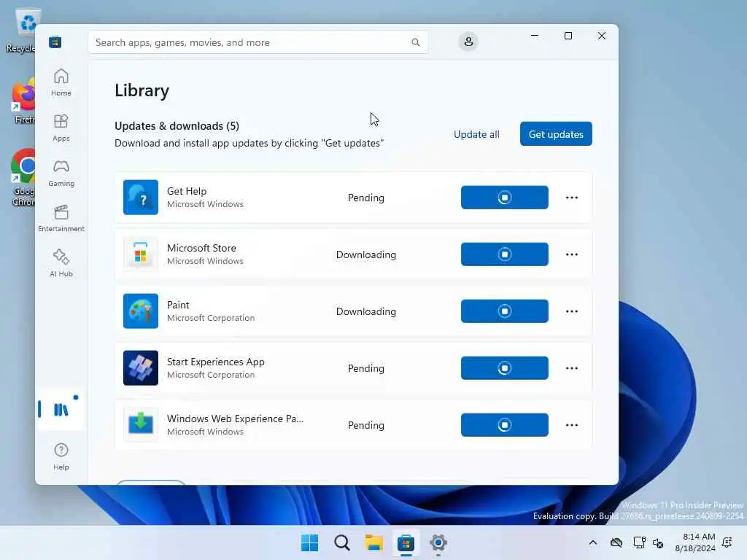
Task: Click the Get Help app icon
Action: (141, 197)
